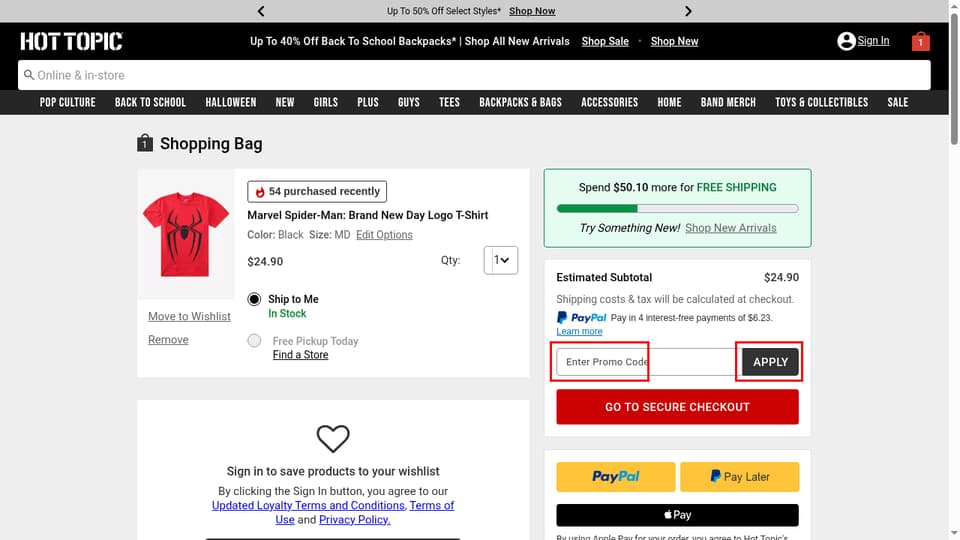Click the Apple Pay button
The height and width of the screenshot is (540, 960).
click(x=677, y=515)
